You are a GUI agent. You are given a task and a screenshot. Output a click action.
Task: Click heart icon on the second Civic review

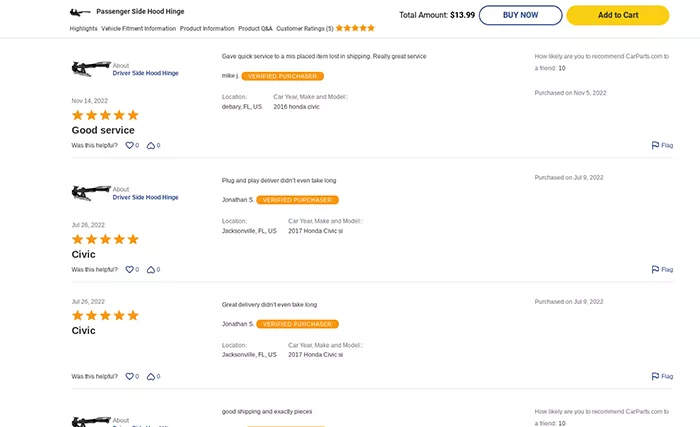(129, 376)
